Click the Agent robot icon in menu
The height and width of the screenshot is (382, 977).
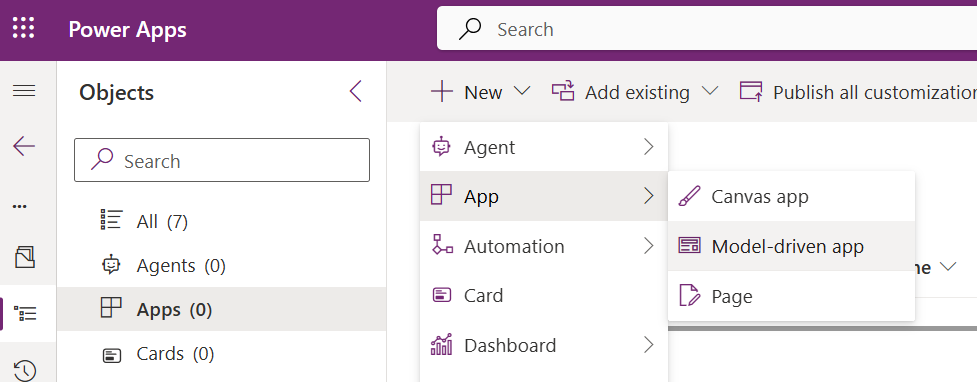[x=441, y=146]
